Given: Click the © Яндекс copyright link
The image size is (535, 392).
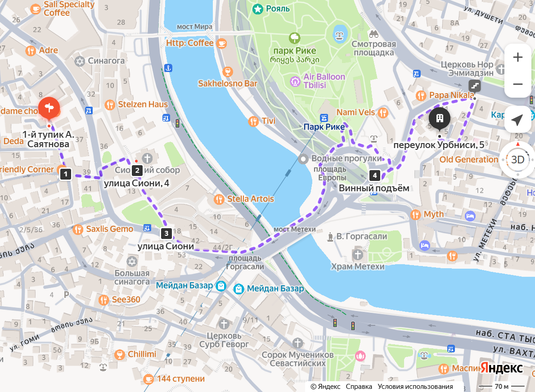Looking at the screenshot, I should pos(325,387).
